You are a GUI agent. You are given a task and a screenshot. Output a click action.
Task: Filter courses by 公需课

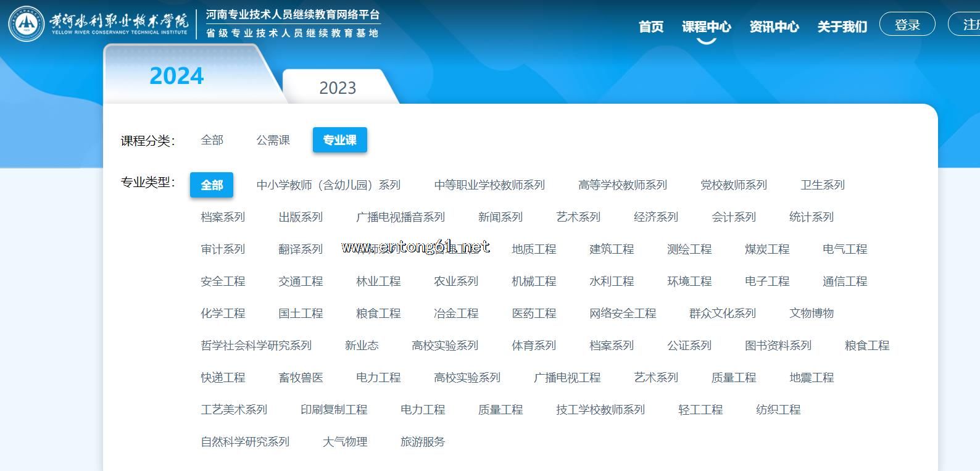[x=273, y=140]
